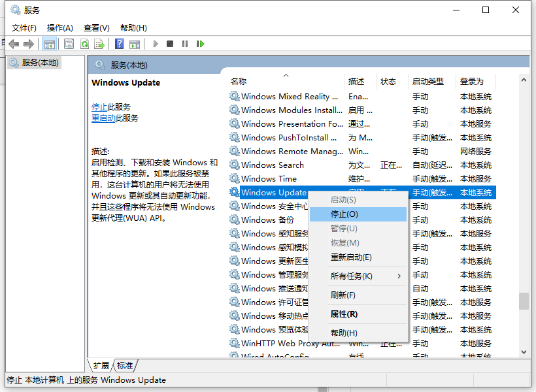Click the vertical scrollbar thumb
Image resolution: width=536 pixels, height=392 pixels.
tap(524, 301)
